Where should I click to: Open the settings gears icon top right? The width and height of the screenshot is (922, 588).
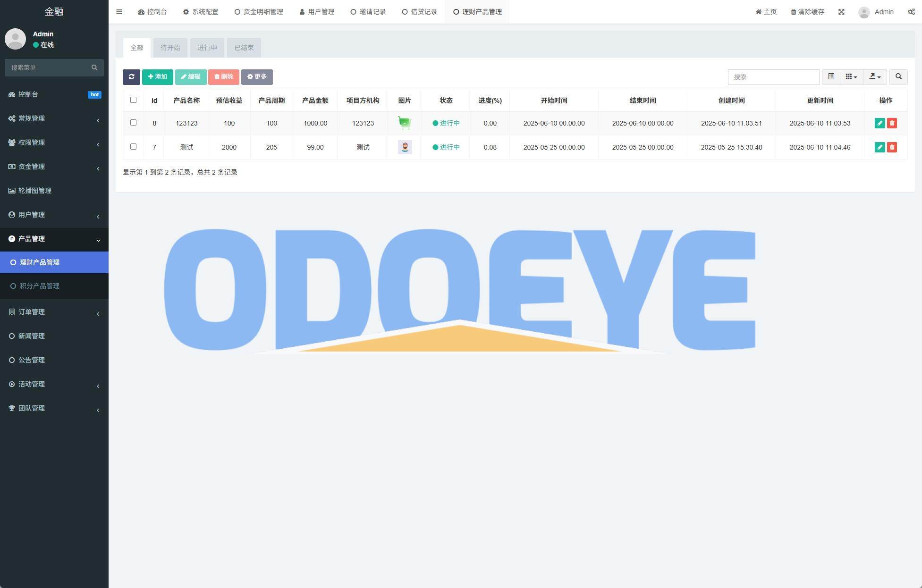[x=911, y=12]
